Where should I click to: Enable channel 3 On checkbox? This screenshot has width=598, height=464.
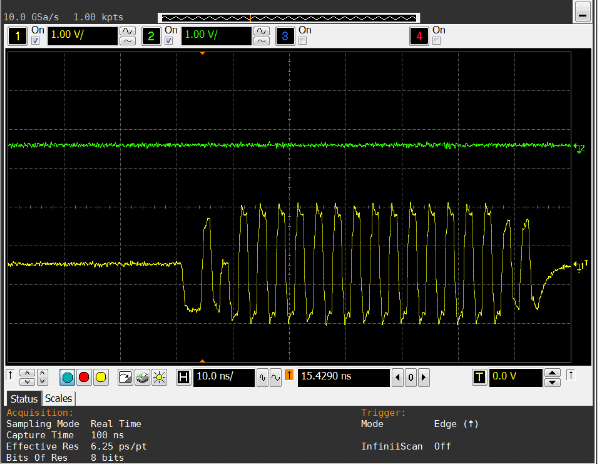click(x=303, y=40)
